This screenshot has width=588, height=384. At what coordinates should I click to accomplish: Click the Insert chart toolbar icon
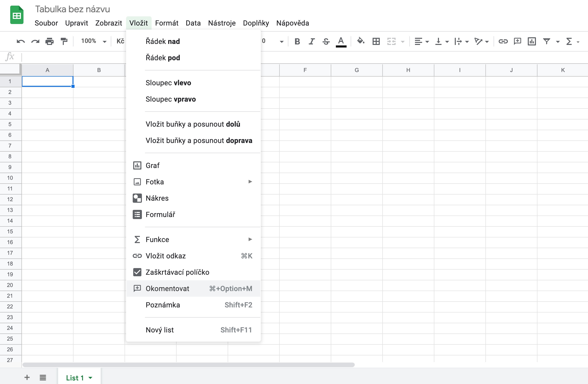coord(532,41)
